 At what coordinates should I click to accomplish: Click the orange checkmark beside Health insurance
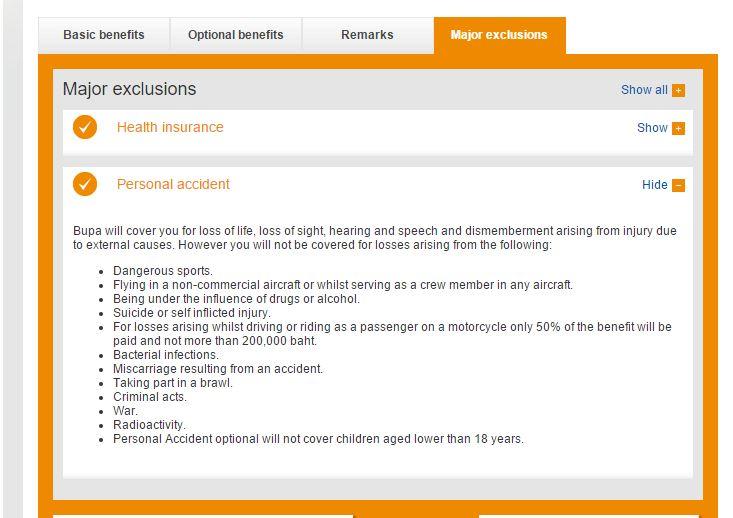(85, 127)
